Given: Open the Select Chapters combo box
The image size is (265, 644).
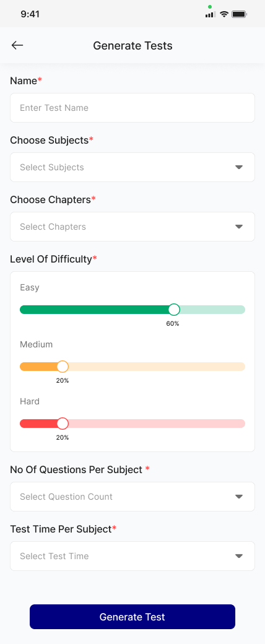Looking at the screenshot, I should click(132, 227).
